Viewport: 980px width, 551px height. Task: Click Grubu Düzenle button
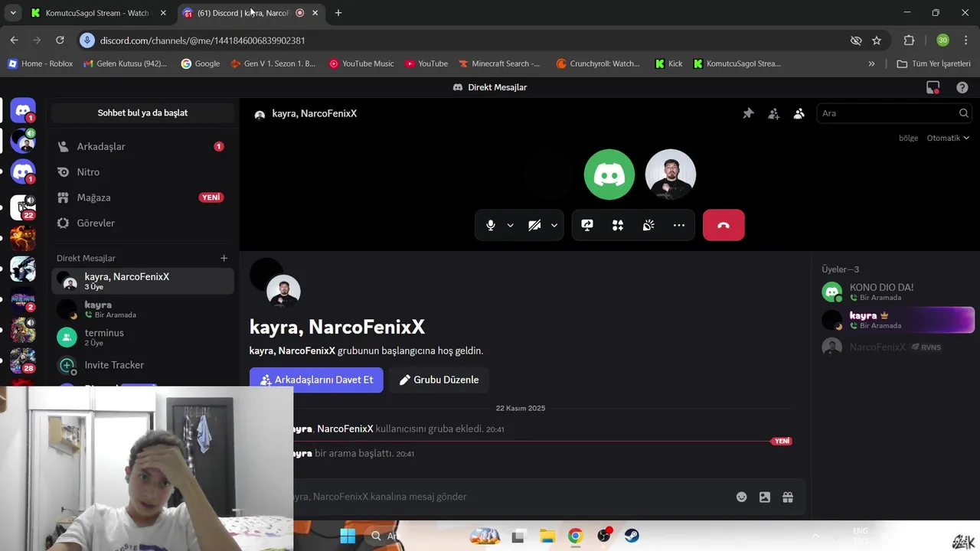[439, 380]
